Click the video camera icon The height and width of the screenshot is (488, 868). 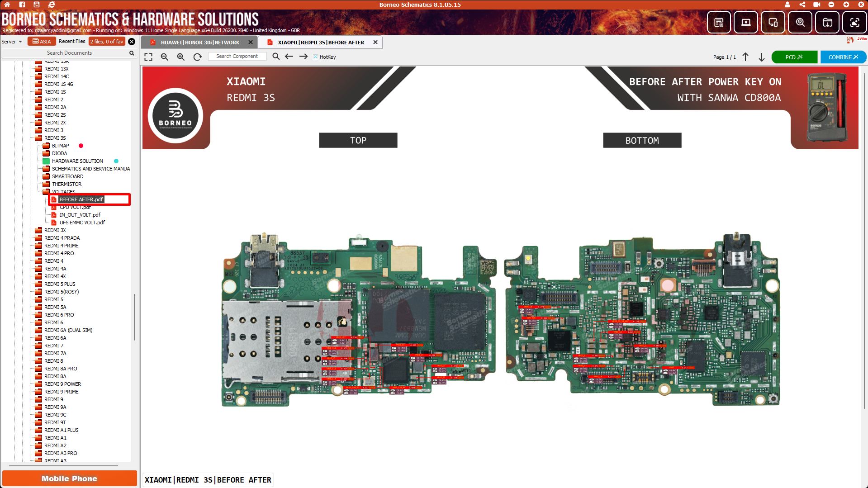point(816,5)
